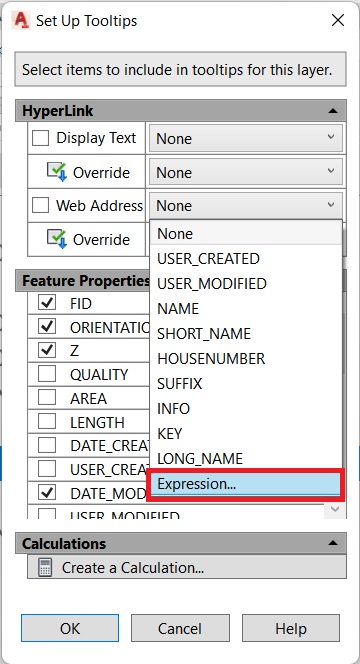Enable the Web Address checkbox
The image size is (360, 664).
[41, 205]
